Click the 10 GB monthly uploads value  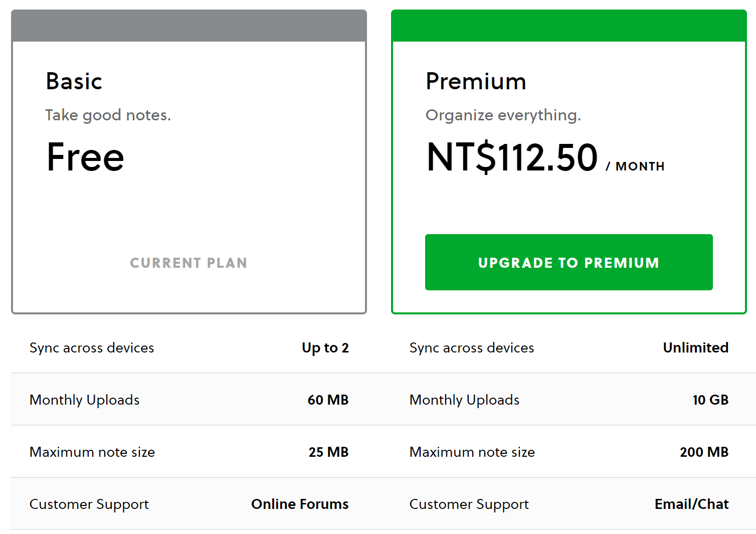coord(710,400)
